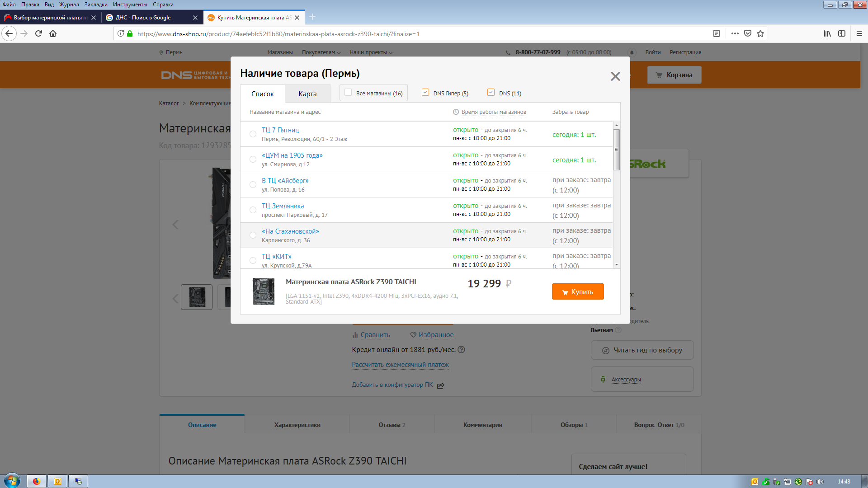Click the reader view icon
The width and height of the screenshot is (868, 488).
pyautogui.click(x=717, y=33)
